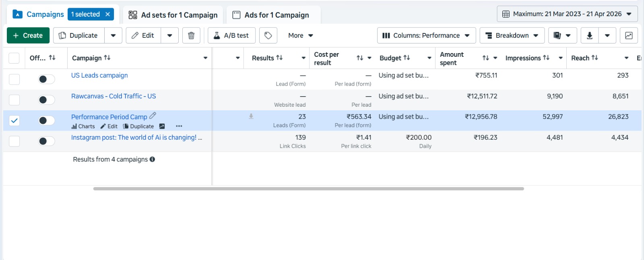Uncheck the Performance Period Camp checkbox
Viewport: 644px width, 260px height.
[14, 120]
